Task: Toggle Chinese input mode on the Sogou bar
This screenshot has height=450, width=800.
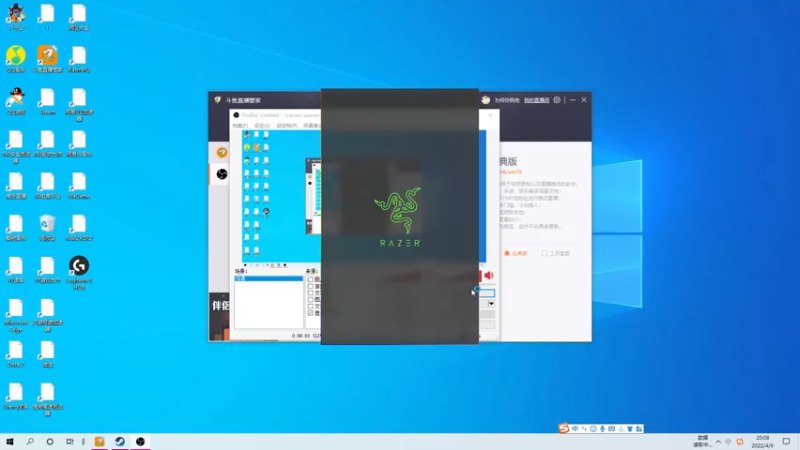Action: tap(575, 429)
